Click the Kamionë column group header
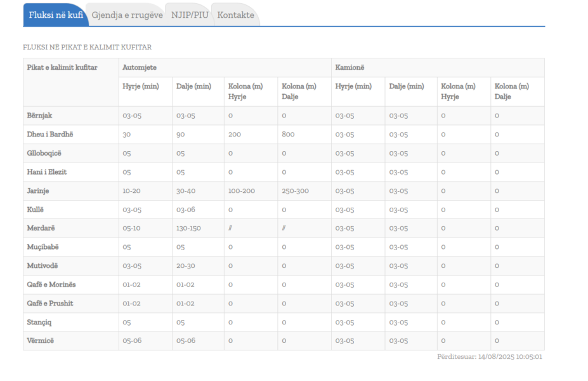The image size is (588, 381). 350,67
